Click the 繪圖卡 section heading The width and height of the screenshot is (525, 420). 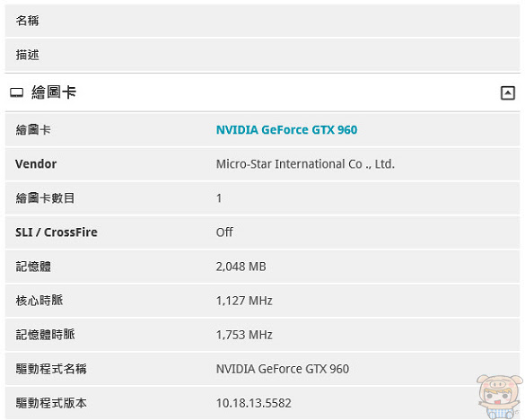click(54, 92)
